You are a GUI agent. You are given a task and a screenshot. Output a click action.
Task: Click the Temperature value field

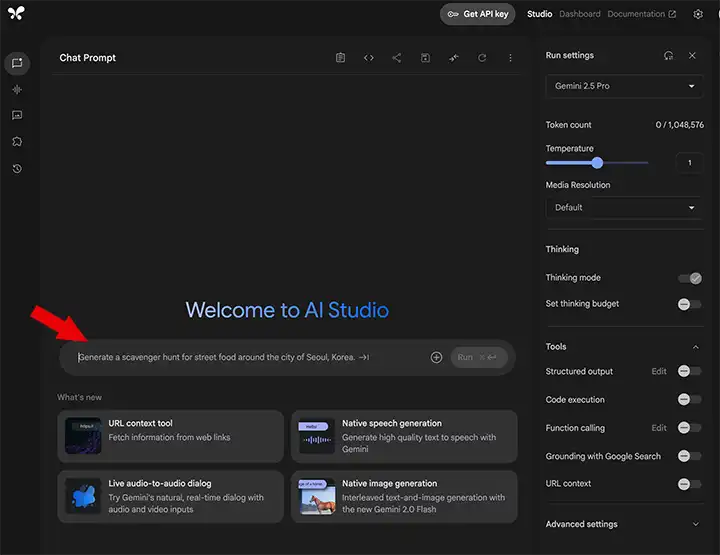click(689, 163)
